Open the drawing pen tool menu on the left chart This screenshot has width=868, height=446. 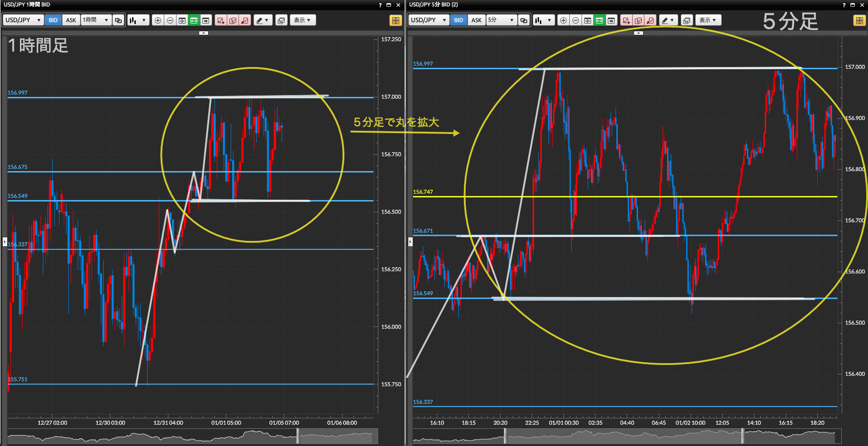pyautogui.click(x=262, y=20)
